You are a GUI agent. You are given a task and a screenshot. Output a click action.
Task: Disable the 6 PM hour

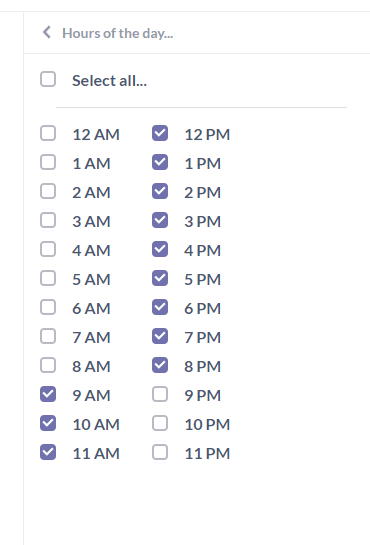tap(160, 307)
